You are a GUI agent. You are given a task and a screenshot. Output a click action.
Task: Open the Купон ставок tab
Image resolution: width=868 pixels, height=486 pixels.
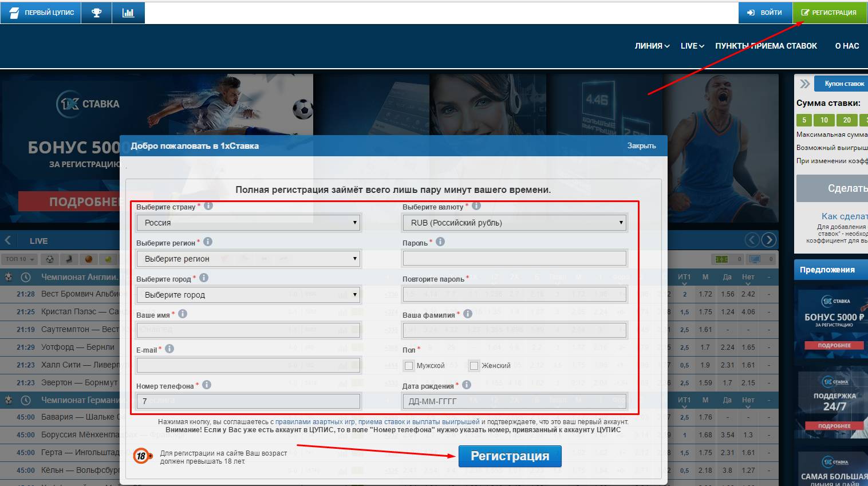tap(842, 84)
